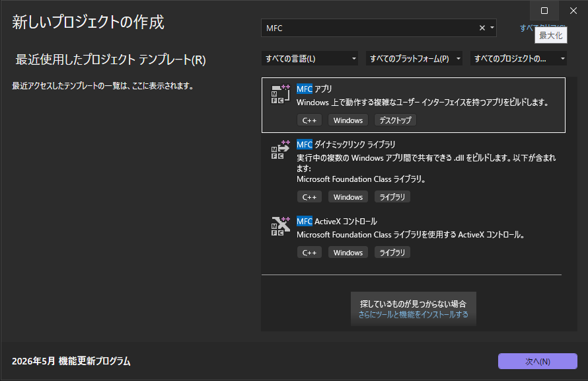Click the 2026年5月 機能更新プログラム label
Screen dimensions: 588x381
click(71, 361)
